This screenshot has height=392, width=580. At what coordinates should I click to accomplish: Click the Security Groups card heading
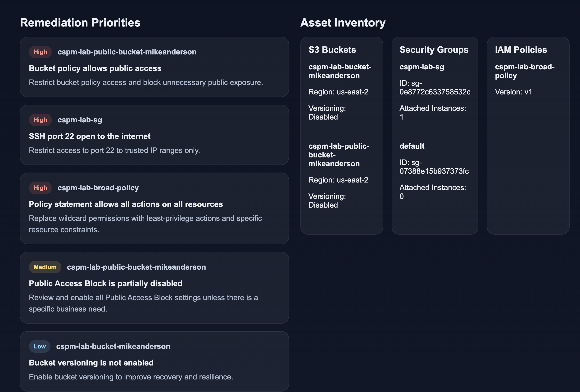pos(434,50)
